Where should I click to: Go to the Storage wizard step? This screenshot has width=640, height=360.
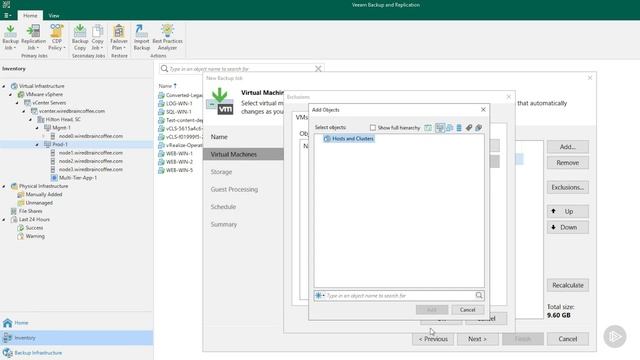pyautogui.click(x=221, y=172)
